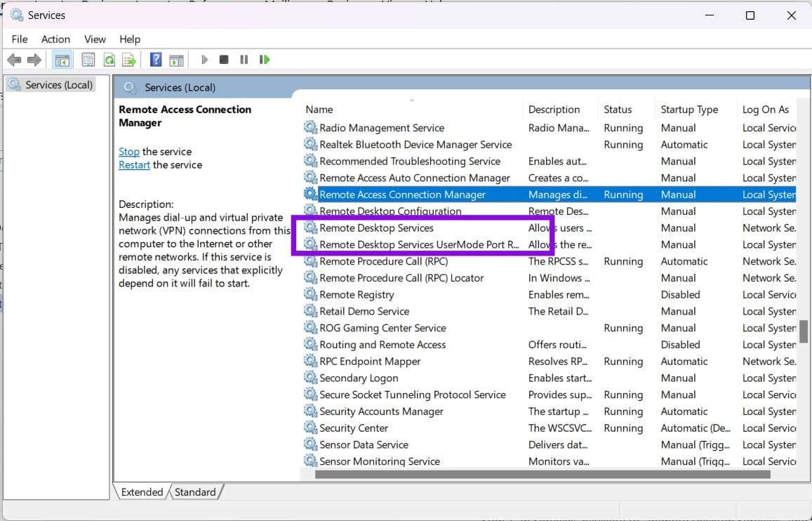Toggle the Show/Hide Action Pane icon
The image size is (812, 521).
pos(177,60)
